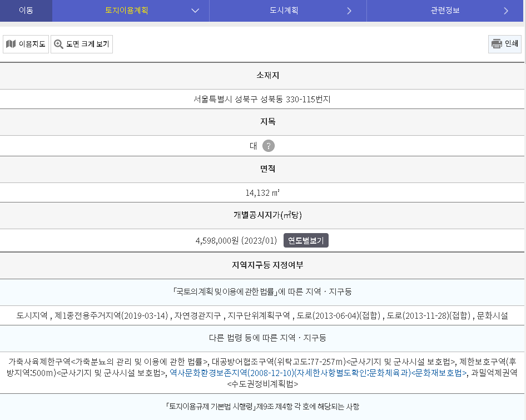Click the 지역지구등 지정여부 section header
This screenshot has height=420, width=526.
(263, 265)
